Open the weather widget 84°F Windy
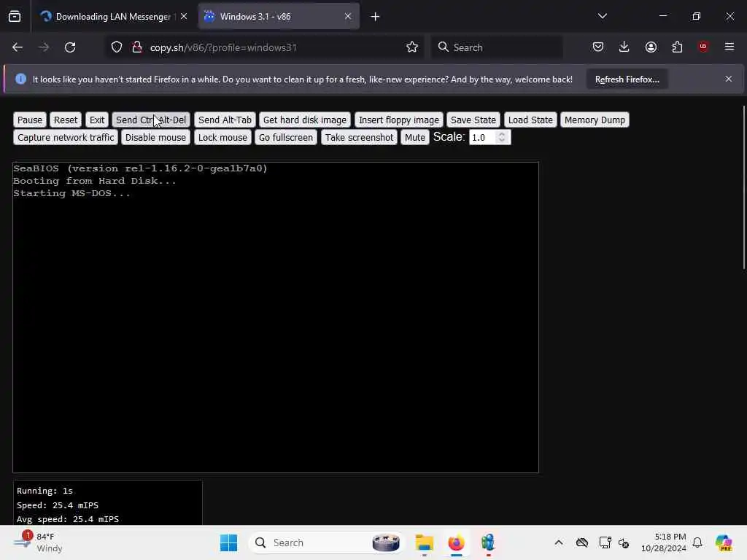The height and width of the screenshot is (560, 747). click(x=39, y=542)
